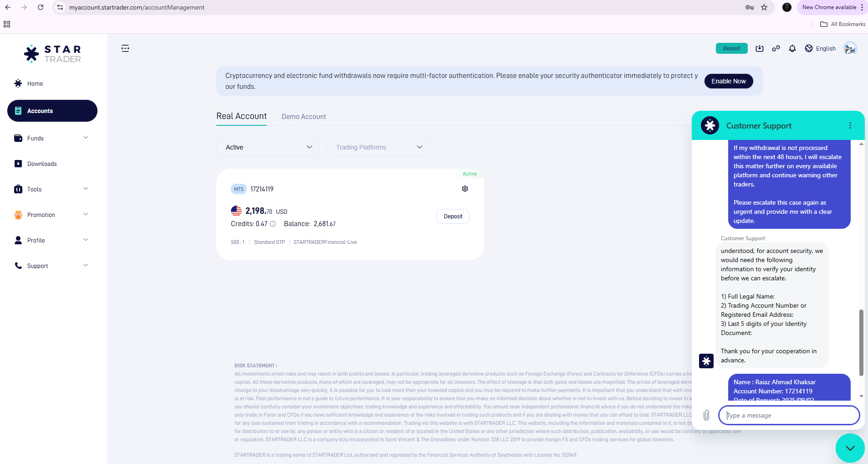The height and width of the screenshot is (464, 868).
Task: Open settings gear for account 17214119
Action: tap(465, 189)
